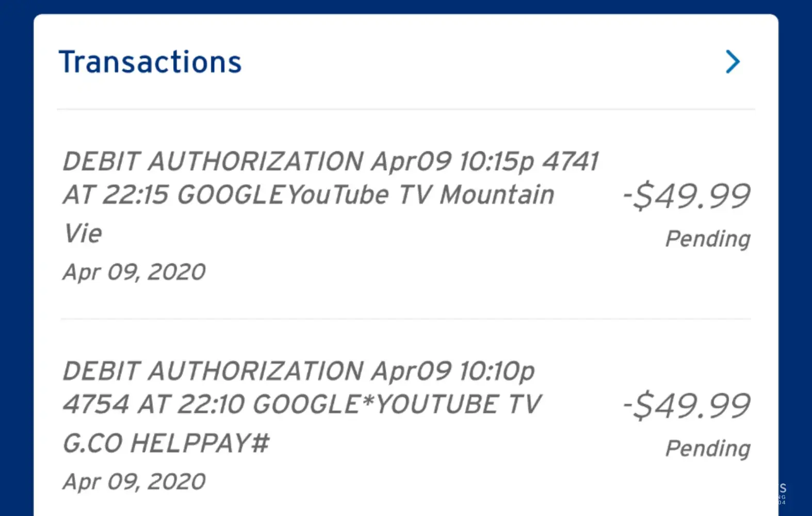Click the divider under the Transactions header
The height and width of the screenshot is (516, 812).
point(405,109)
